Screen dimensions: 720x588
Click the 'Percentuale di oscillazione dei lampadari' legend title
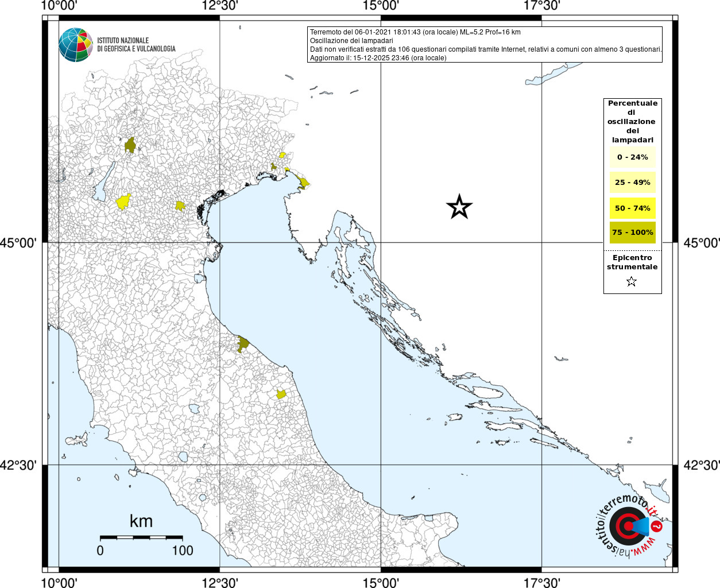pyautogui.click(x=632, y=121)
